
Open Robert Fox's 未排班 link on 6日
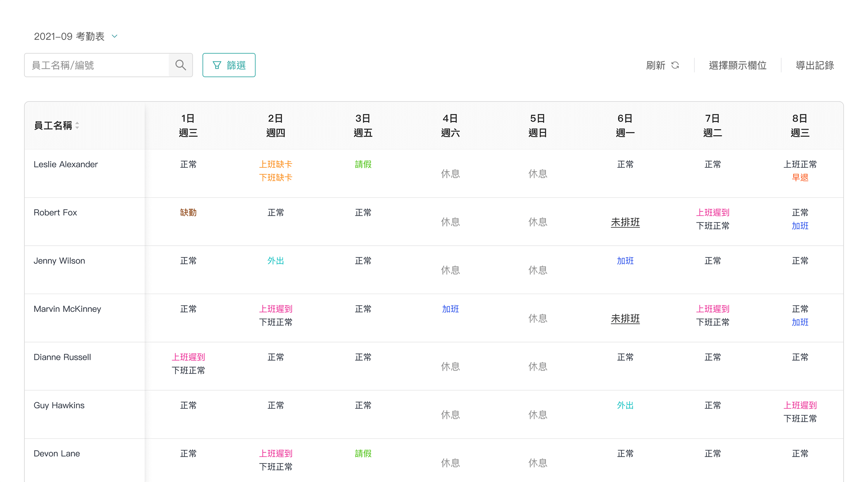click(x=625, y=222)
